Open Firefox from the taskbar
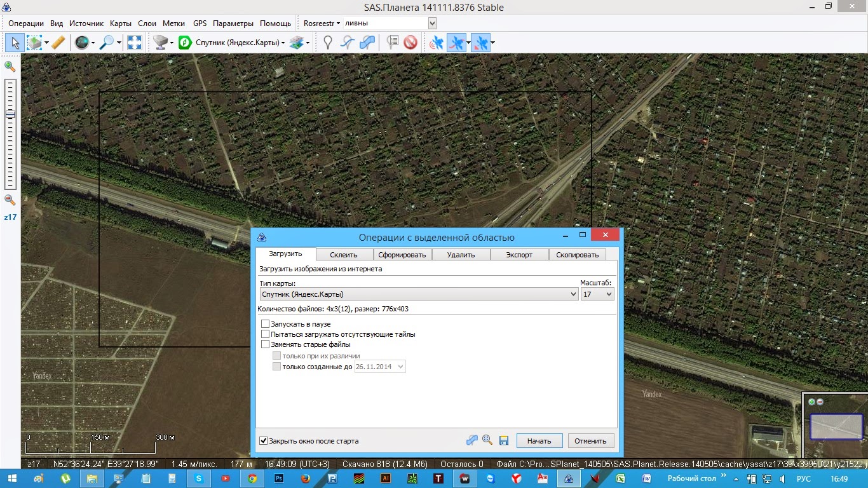The width and height of the screenshot is (868, 488). [306, 478]
